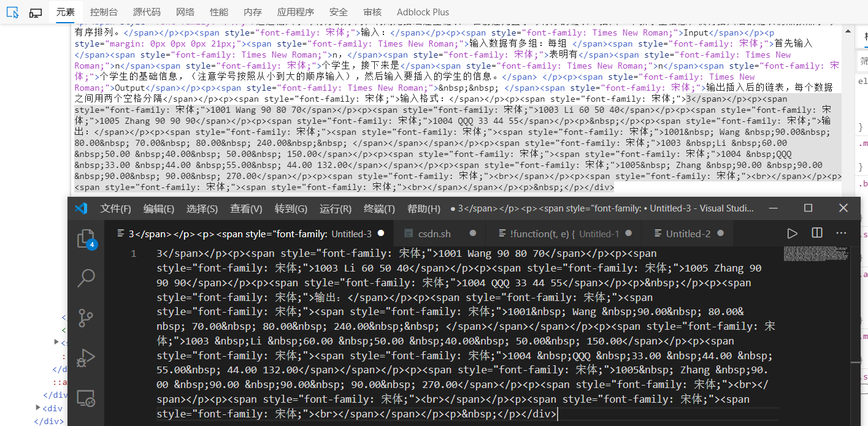Open the Run and Debug view in VS Code
Viewport: 868px width, 426px height.
click(86, 358)
